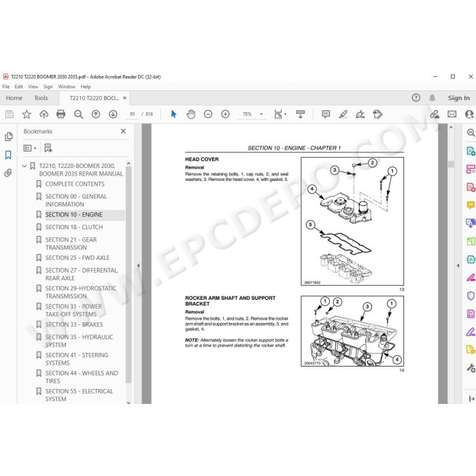Image resolution: width=476 pixels, height=476 pixels.
Task: Select SECTION 55 - ELECTRICAL SYSTEM bookmark
Action: [x=79, y=395]
